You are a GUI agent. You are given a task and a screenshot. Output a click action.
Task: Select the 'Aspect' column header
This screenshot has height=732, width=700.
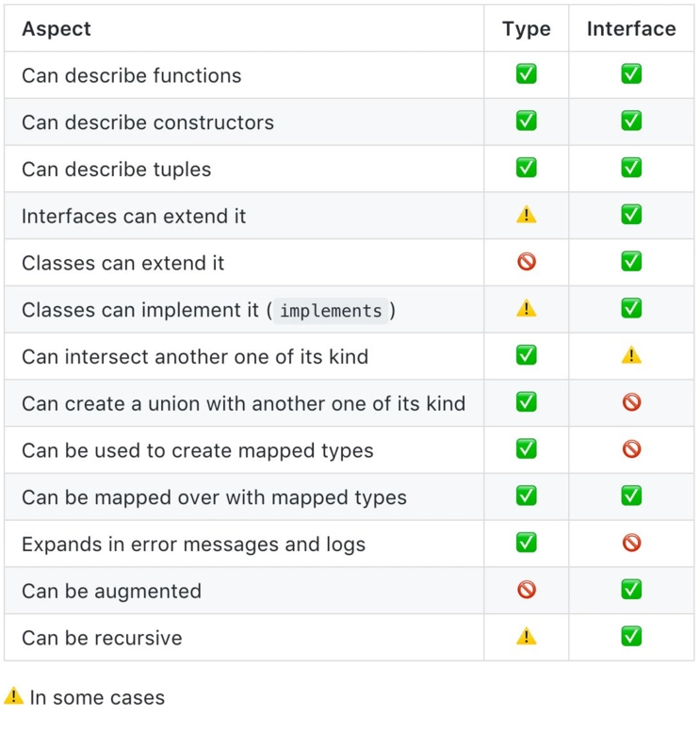57,29
